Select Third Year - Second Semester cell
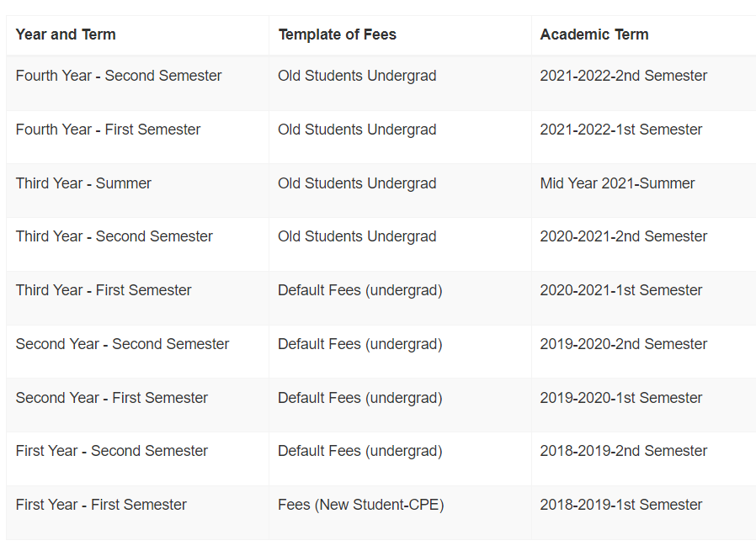 click(114, 236)
